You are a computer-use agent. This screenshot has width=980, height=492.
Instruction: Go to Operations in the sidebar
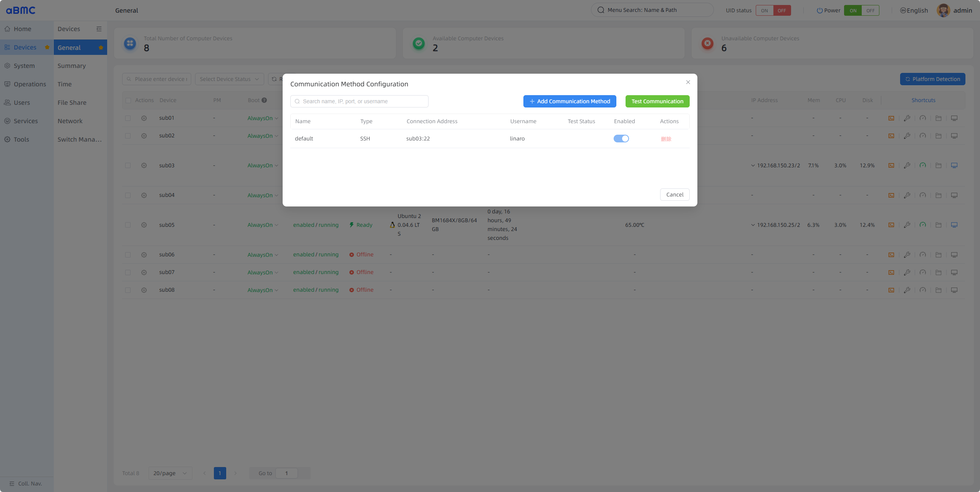26,84
